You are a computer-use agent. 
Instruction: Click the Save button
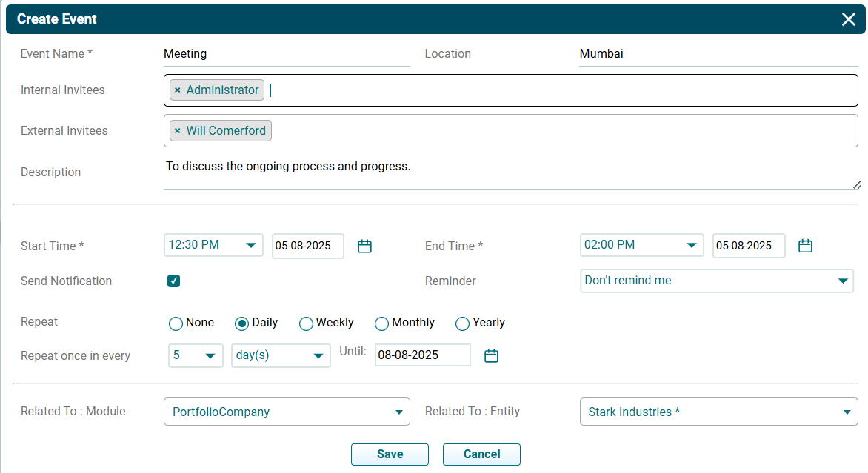click(390, 454)
